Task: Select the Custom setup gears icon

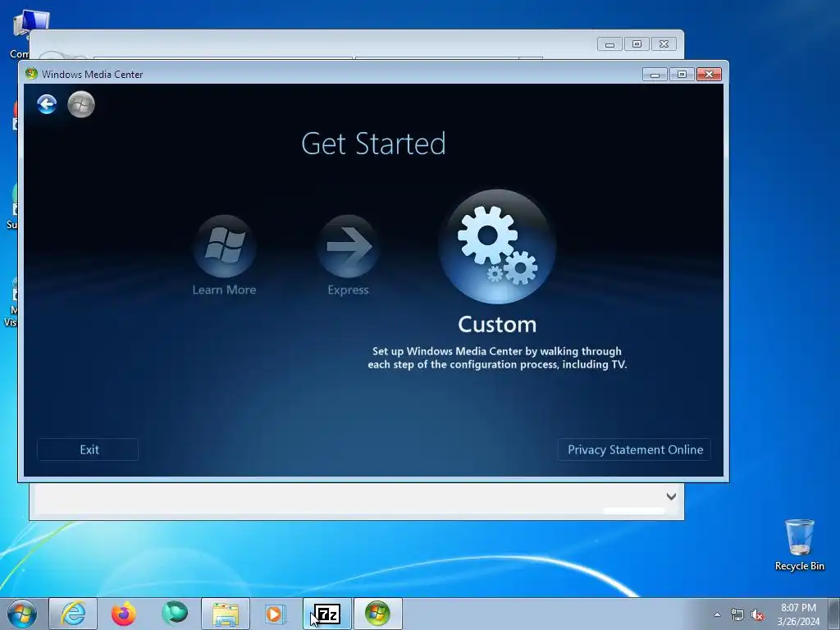Action: (x=497, y=246)
